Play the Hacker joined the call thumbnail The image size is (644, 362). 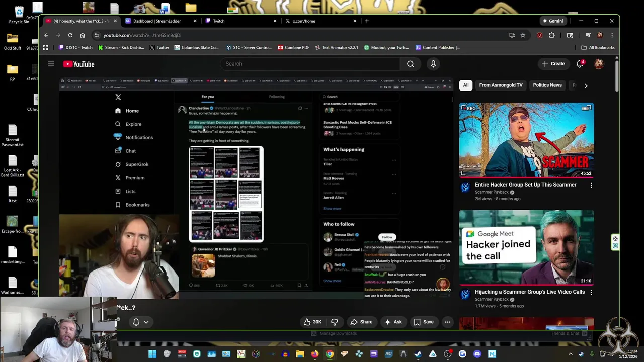pyautogui.click(x=526, y=247)
